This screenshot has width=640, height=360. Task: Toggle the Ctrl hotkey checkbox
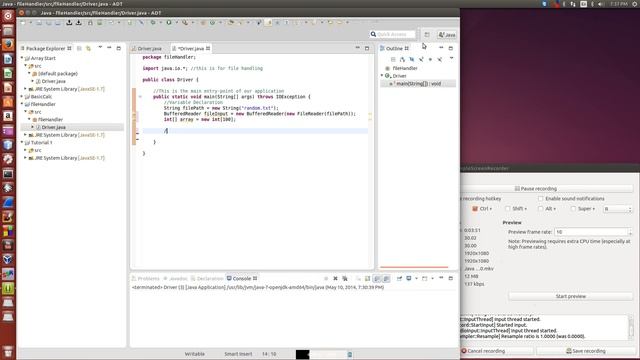(475, 209)
